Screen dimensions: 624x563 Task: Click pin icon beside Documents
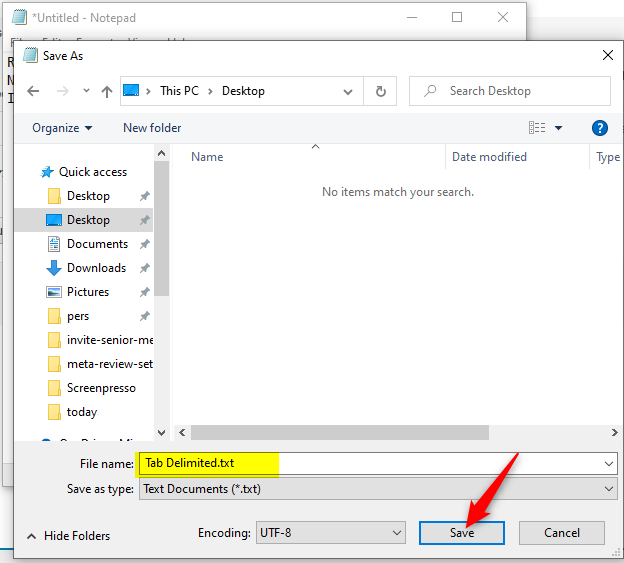pyautogui.click(x=144, y=244)
